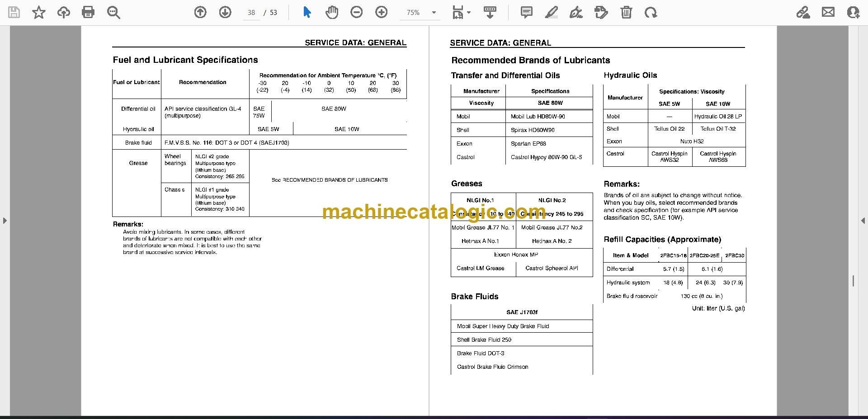Screen dimensions: 868x419
Task: Click 'Mobil Lub HD80W-90' table cell
Action: pos(538,117)
